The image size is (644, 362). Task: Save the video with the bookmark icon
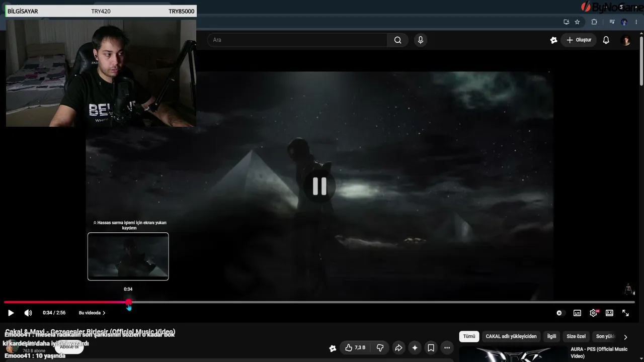tap(431, 348)
